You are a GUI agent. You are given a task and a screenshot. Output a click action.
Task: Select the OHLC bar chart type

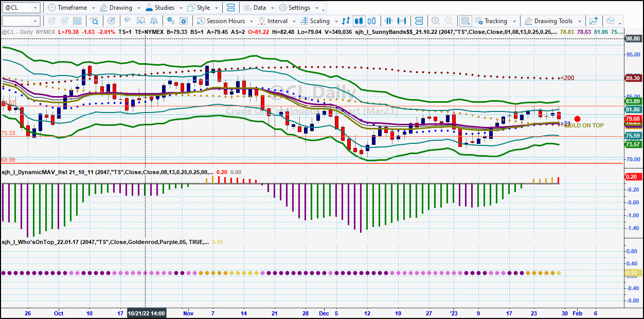click(x=346, y=21)
